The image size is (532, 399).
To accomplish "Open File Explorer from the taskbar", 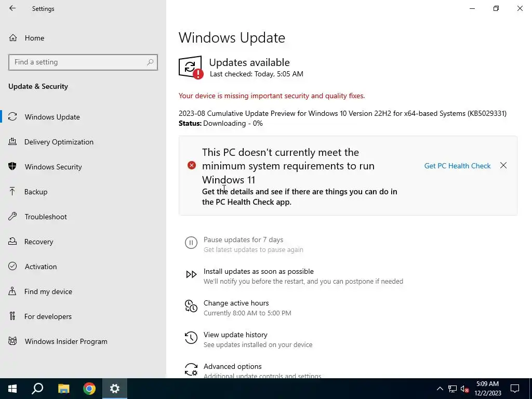I will [x=63, y=389].
